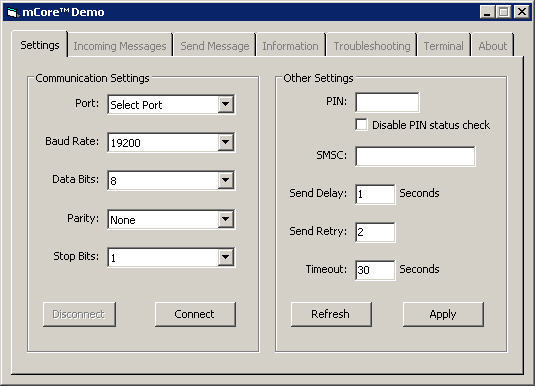Click the Send Retry field
The height and width of the screenshot is (386, 535).
[x=375, y=232]
